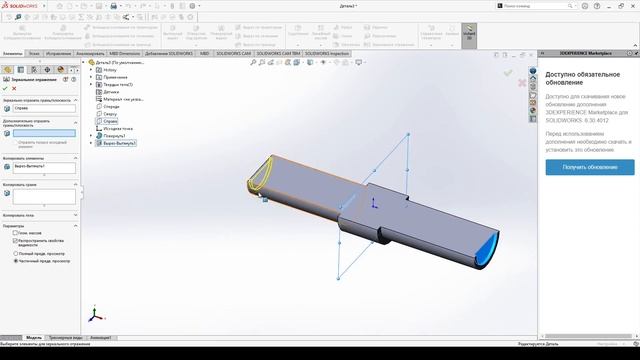Select Исходная точка in the feature tree
The image size is (640, 360).
point(118,129)
